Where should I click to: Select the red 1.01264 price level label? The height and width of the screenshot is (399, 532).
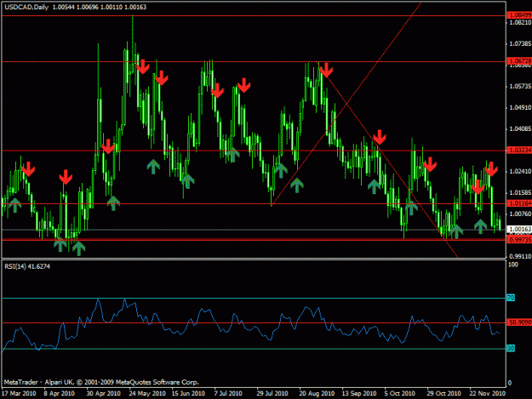tap(519, 203)
